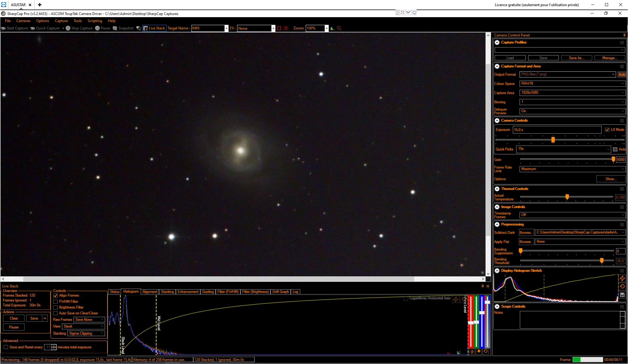Click the auto-stretch lightning icon in Display Histogram Stretch
Image resolution: width=628 pixels, height=364 pixels.
click(622, 278)
